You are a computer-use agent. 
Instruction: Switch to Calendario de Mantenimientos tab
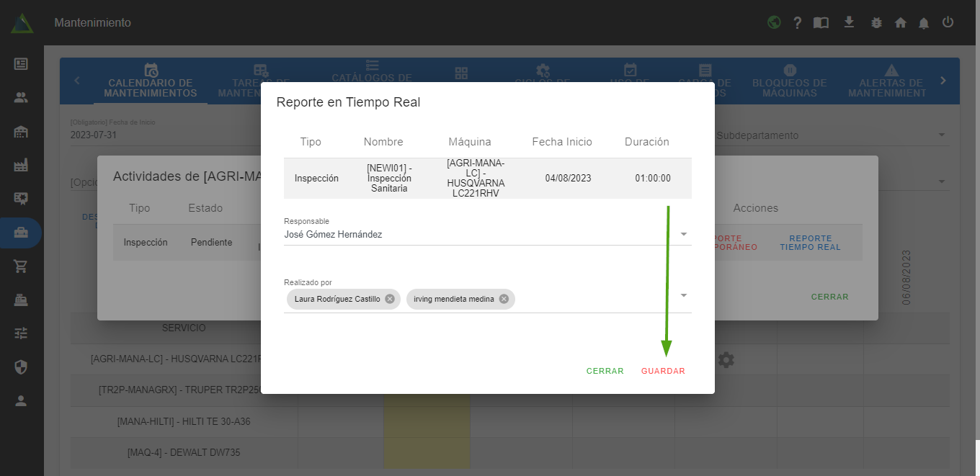tap(150, 81)
